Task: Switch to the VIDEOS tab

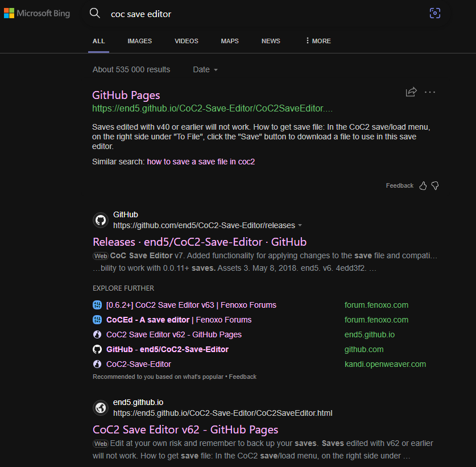Action: point(186,41)
